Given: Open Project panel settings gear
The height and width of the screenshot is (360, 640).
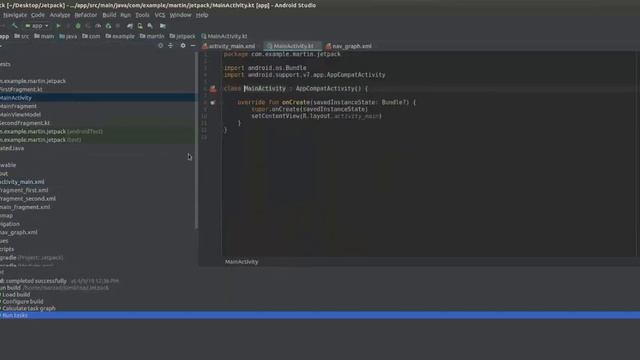Looking at the screenshot, I should coord(183,46).
